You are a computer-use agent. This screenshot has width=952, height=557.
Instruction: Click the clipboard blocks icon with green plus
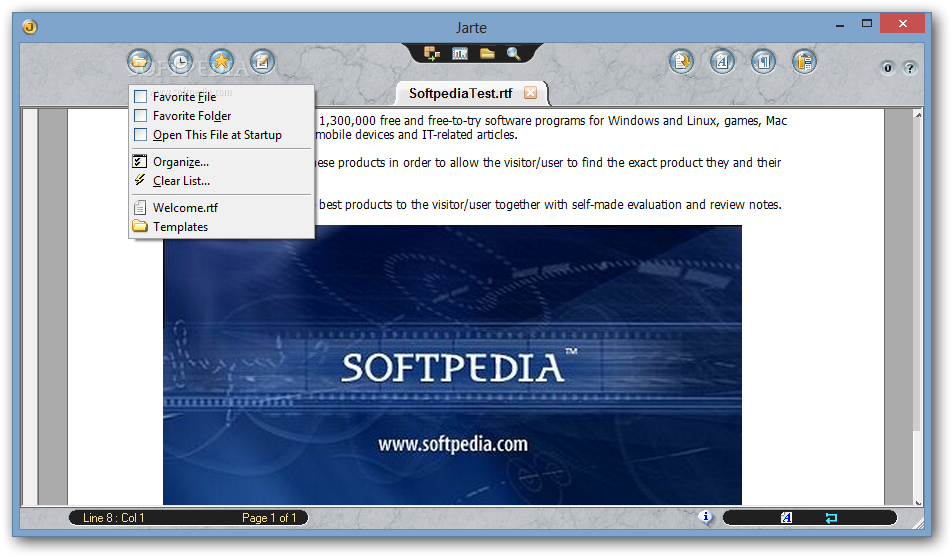pos(432,54)
